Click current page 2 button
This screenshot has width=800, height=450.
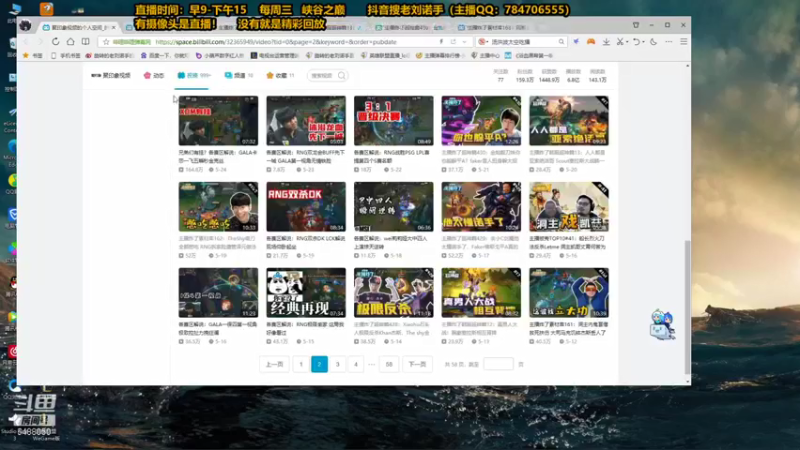point(319,364)
